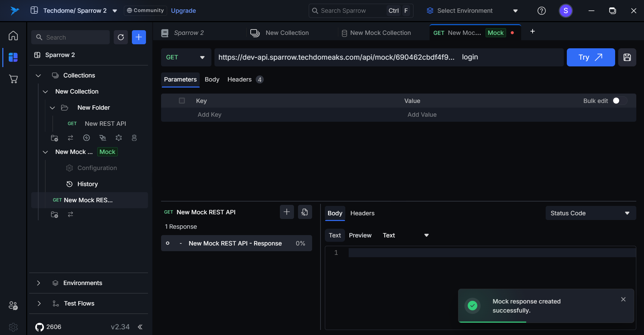This screenshot has width=644, height=335.
Task: Click the Home icon in left sidebar
Action: 13,36
